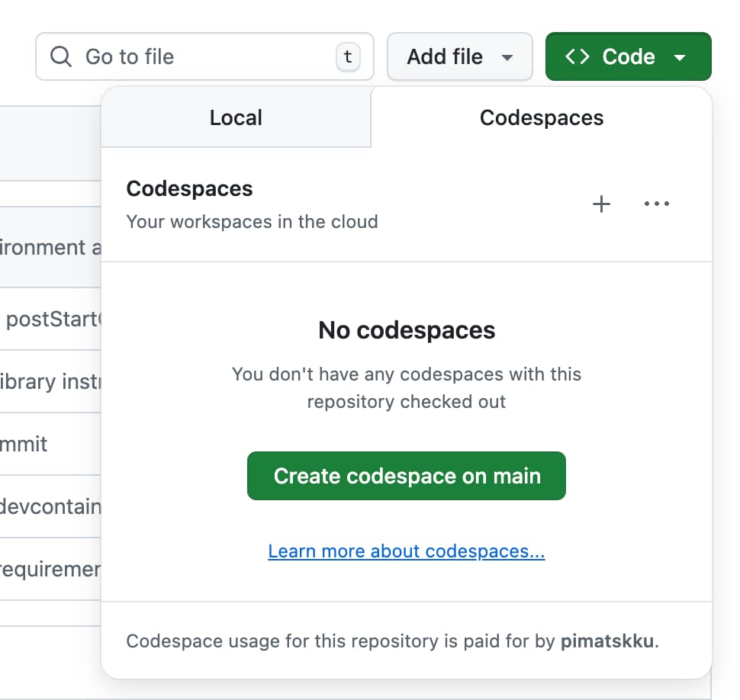Open Learn more about codespaces link
Image resolution: width=740 pixels, height=700 pixels.
407,551
